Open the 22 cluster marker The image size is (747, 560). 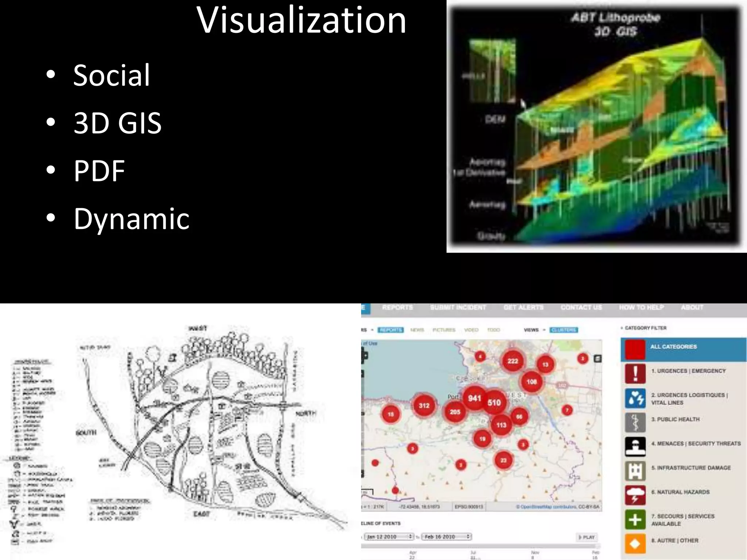point(503,460)
